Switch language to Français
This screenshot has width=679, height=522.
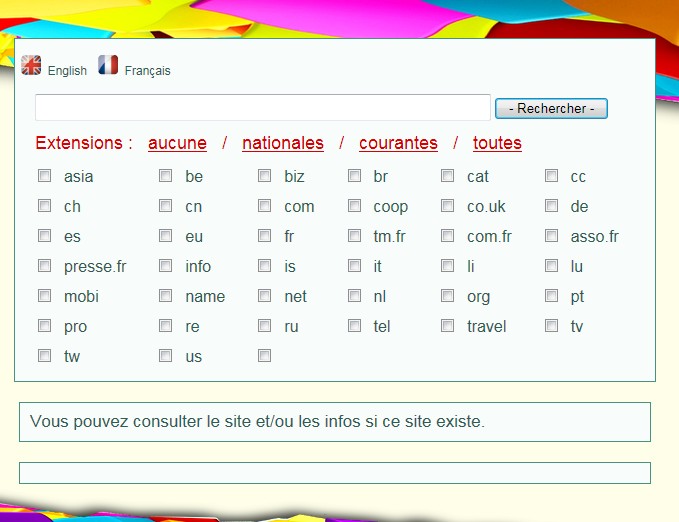point(147,71)
